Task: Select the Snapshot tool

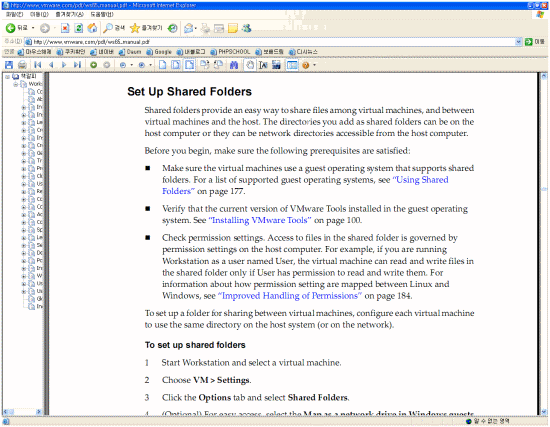Action: click(x=276, y=65)
